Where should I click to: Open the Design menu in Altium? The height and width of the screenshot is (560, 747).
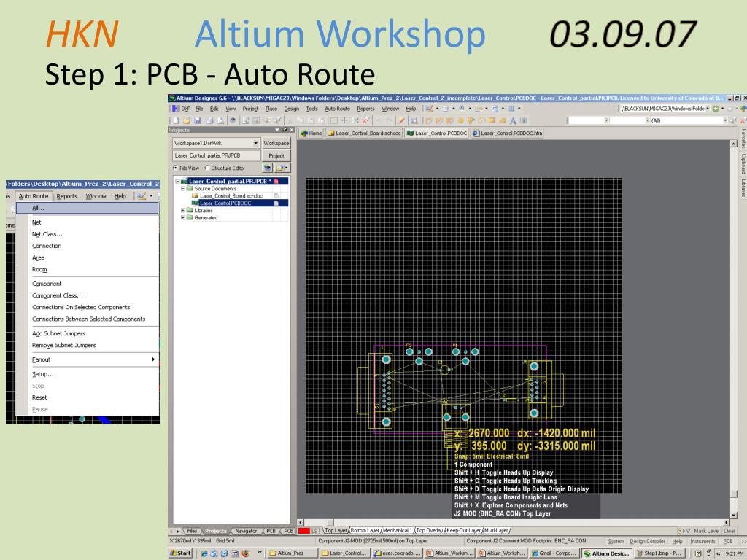tap(292, 109)
